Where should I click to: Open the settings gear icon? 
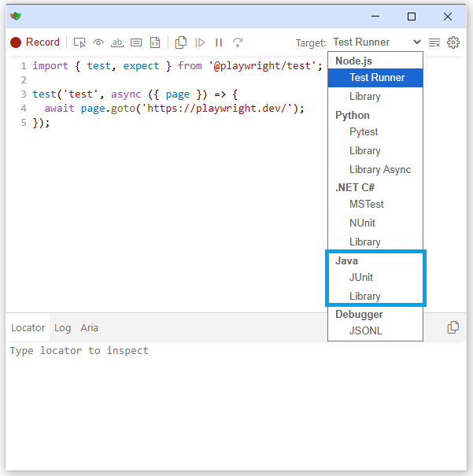pos(453,42)
